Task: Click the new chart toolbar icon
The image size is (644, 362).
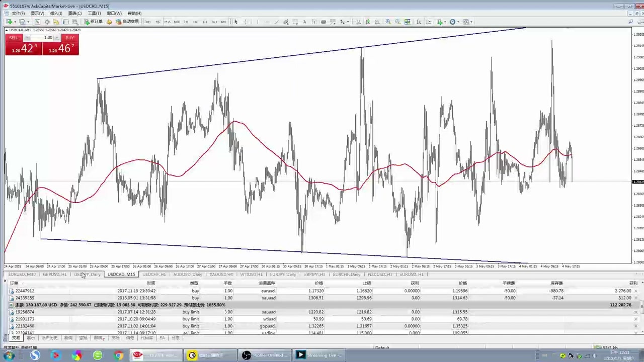Action: pyautogui.click(x=9, y=22)
